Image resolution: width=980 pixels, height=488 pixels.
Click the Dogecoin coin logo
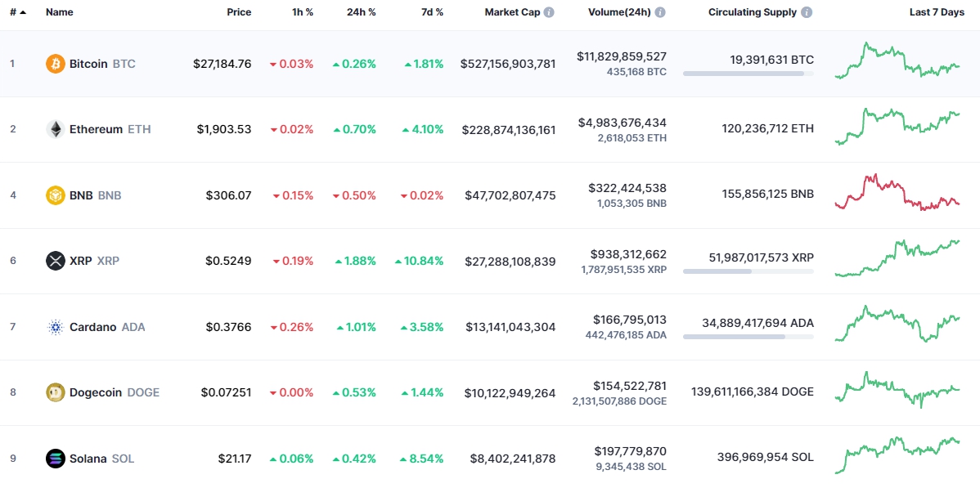tap(56, 392)
